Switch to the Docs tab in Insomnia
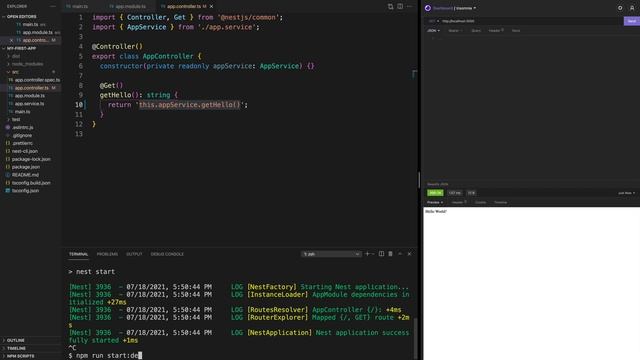 pyautogui.click(x=516, y=31)
